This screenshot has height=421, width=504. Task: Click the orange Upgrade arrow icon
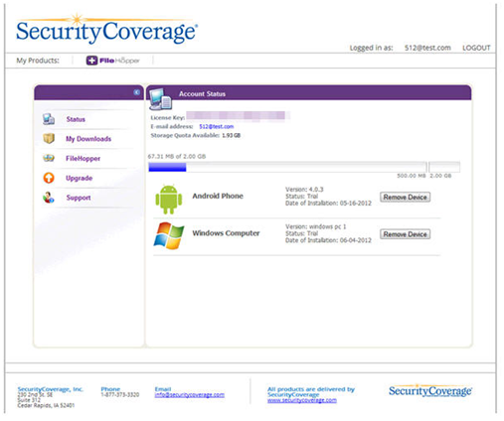[49, 178]
